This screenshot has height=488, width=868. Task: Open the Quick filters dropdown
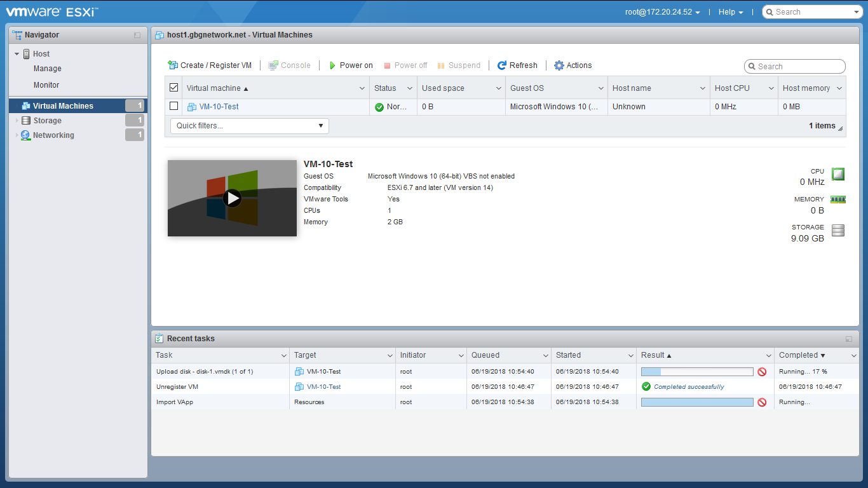(x=249, y=126)
